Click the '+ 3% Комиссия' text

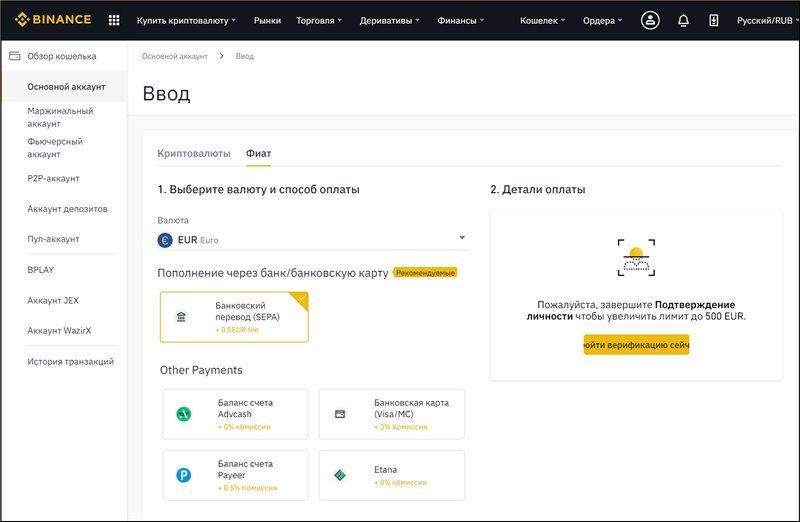click(x=401, y=427)
